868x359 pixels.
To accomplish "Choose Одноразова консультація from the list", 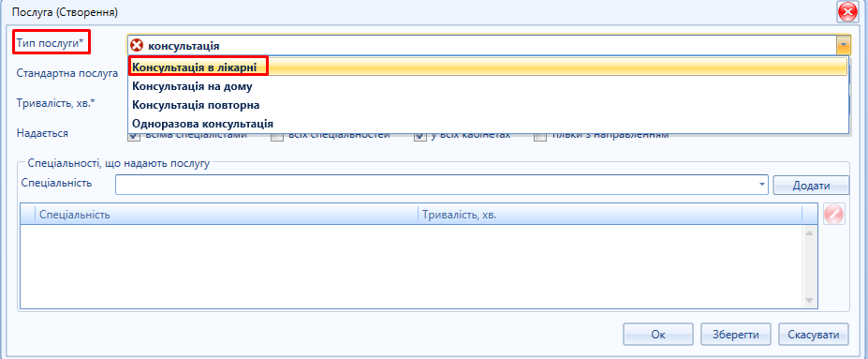I will 488,123.
